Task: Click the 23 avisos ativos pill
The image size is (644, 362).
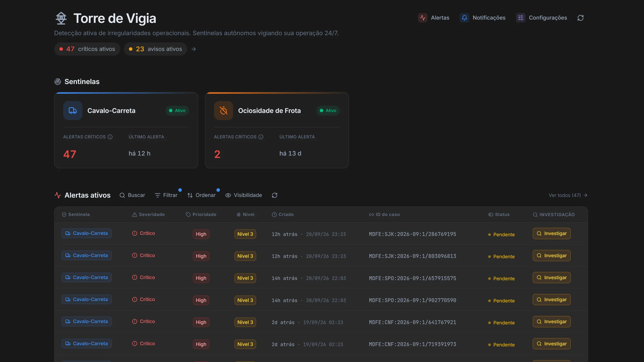Action: click(155, 49)
